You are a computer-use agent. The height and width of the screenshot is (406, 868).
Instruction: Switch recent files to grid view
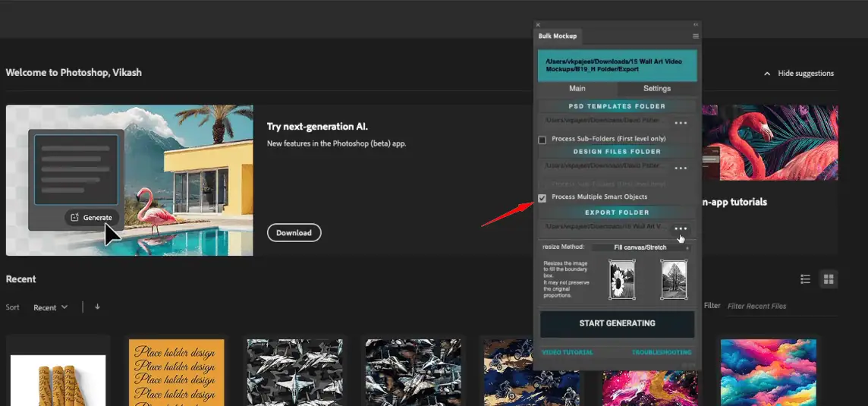829,279
